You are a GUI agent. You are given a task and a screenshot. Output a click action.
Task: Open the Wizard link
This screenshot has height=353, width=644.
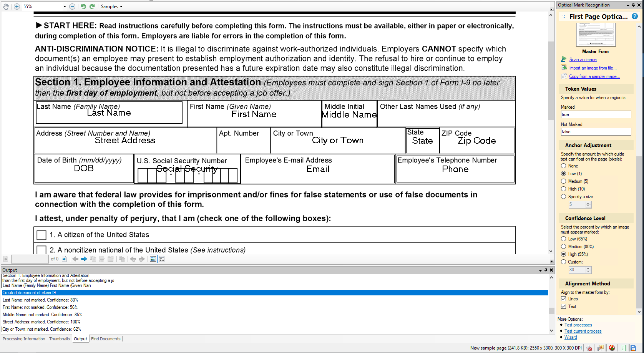click(571, 337)
